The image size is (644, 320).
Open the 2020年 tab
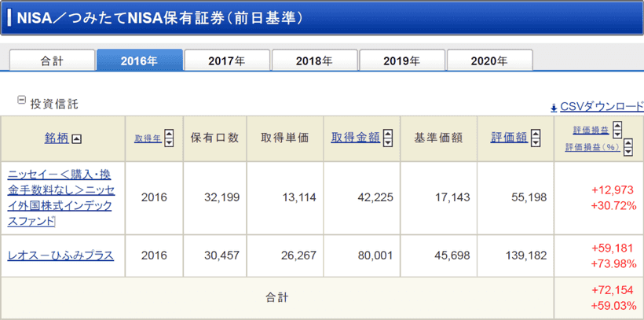489,61
